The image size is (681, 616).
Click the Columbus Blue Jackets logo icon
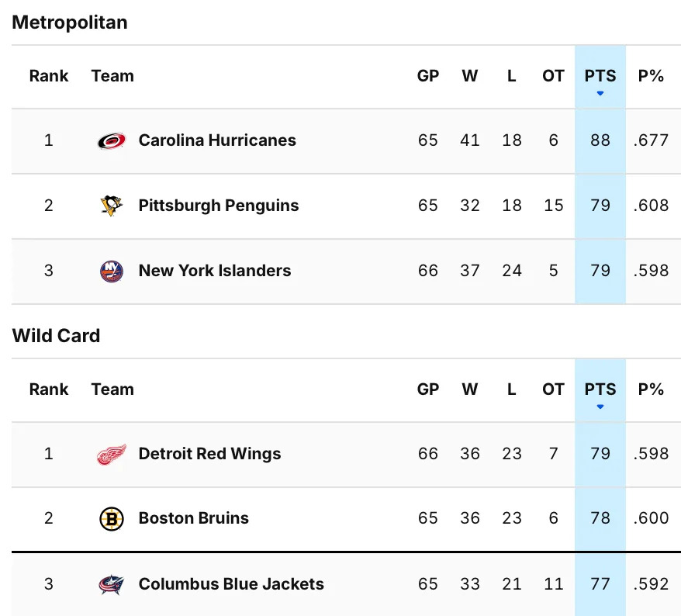tap(112, 584)
